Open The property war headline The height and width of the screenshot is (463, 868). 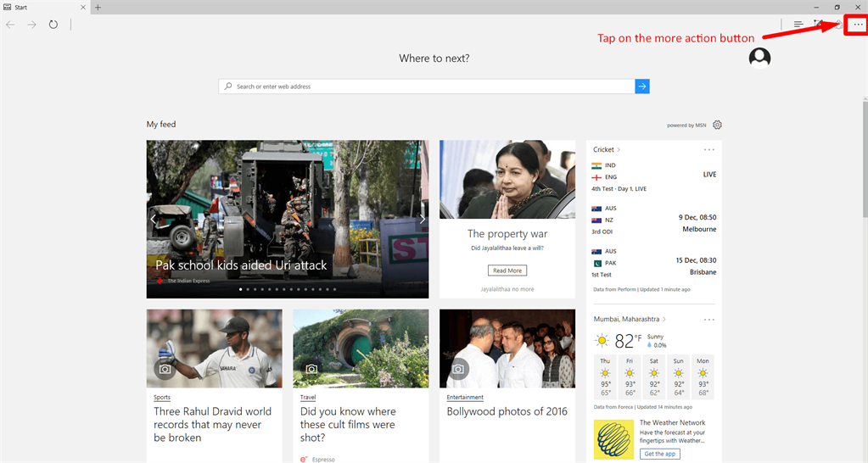(507, 234)
